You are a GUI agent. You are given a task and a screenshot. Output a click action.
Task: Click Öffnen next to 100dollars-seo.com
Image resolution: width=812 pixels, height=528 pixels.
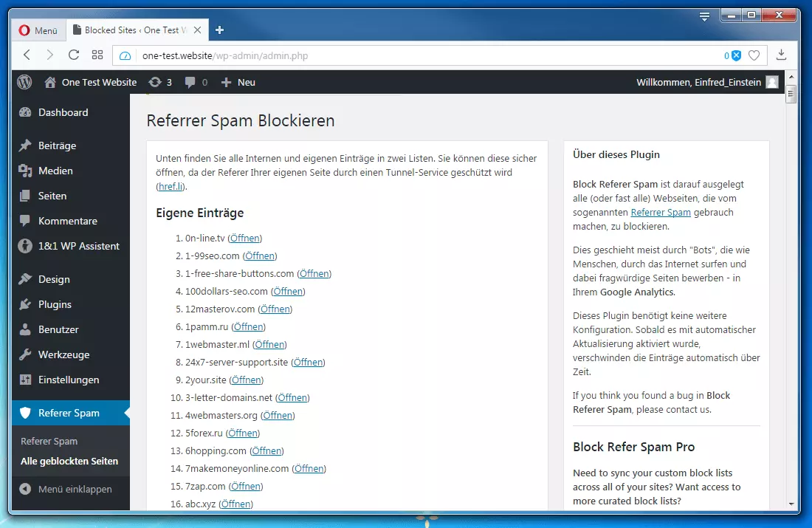tap(288, 291)
